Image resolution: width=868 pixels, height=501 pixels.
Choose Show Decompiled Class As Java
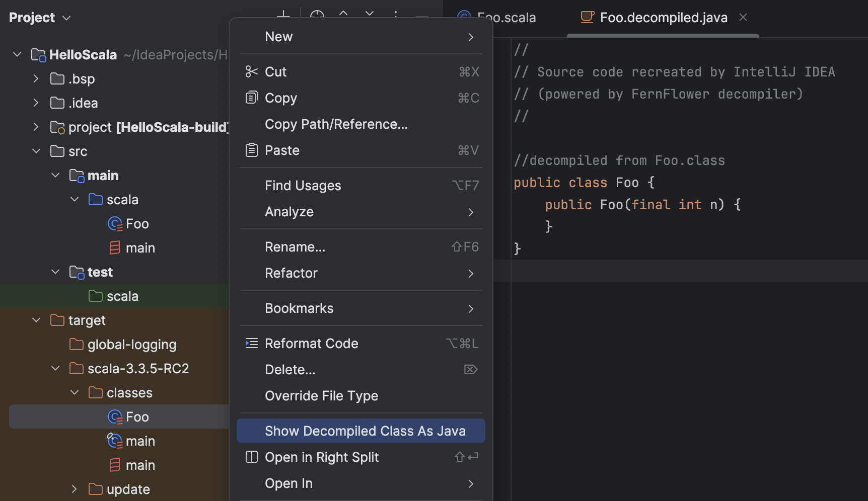point(365,431)
